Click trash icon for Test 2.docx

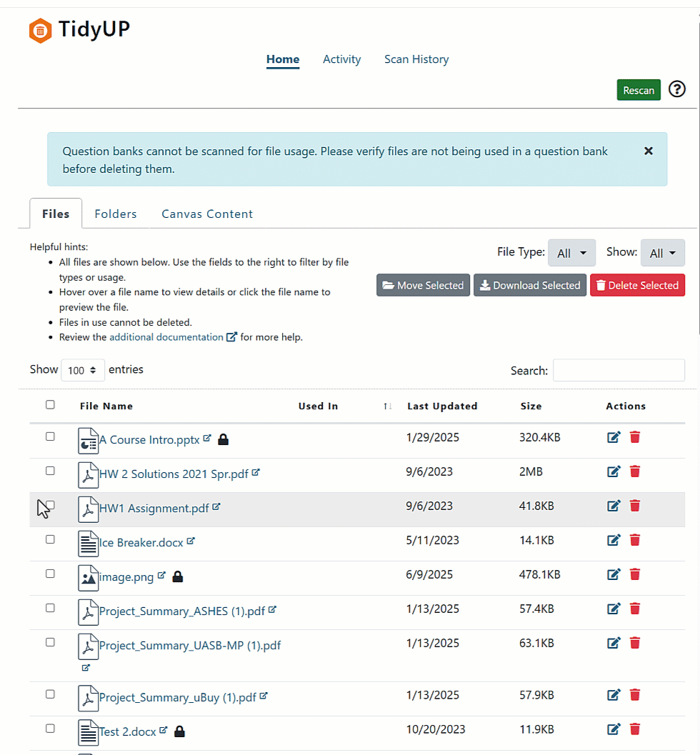[x=635, y=729]
